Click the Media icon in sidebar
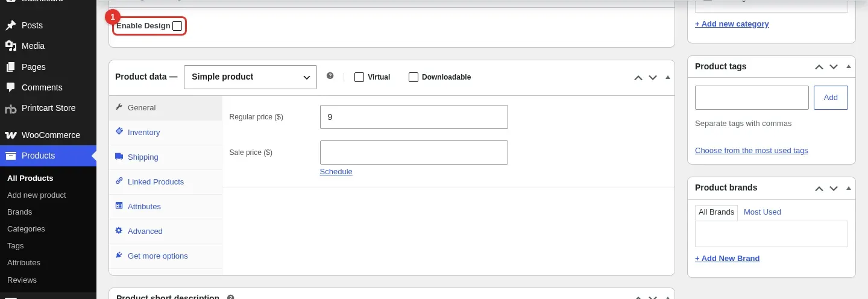This screenshot has height=299, width=868. coord(10,46)
